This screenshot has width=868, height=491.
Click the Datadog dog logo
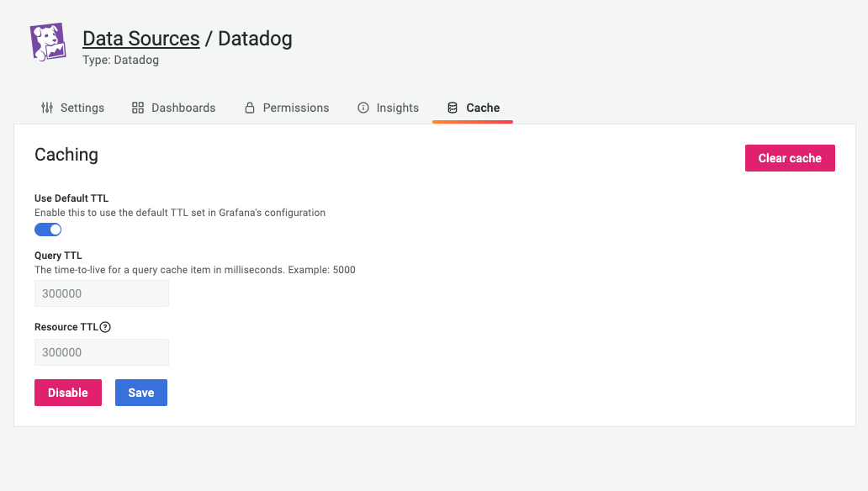coord(49,42)
